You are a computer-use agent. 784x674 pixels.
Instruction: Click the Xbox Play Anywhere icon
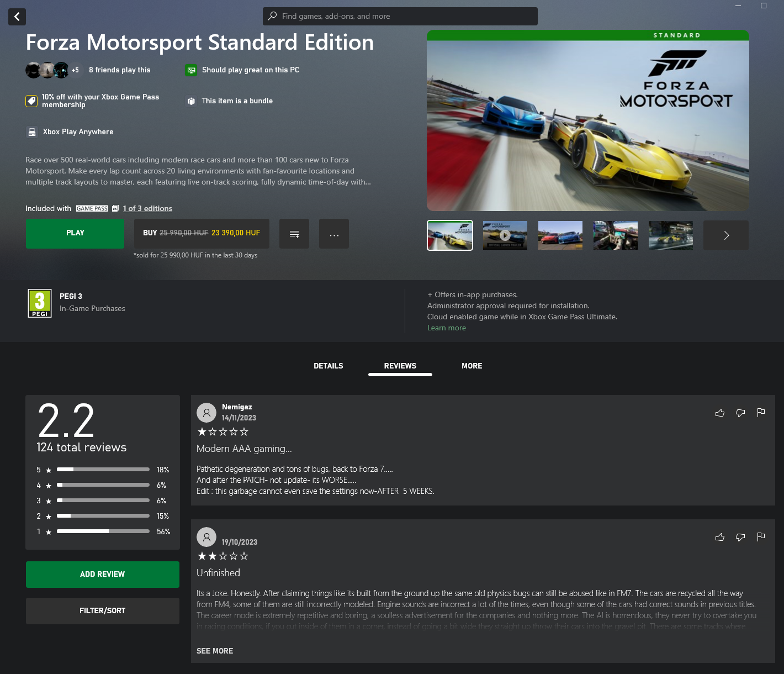click(32, 132)
